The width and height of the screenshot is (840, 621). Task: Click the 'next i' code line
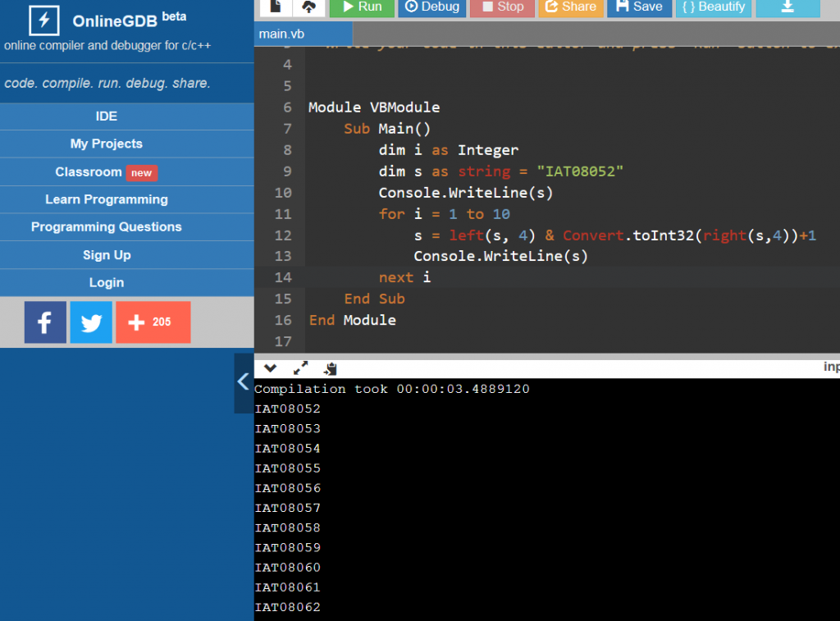coord(404,277)
